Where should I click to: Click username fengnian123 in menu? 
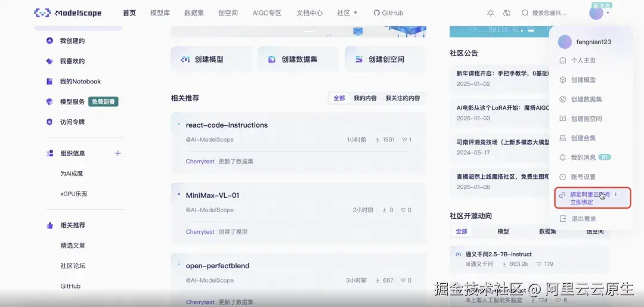click(x=593, y=42)
